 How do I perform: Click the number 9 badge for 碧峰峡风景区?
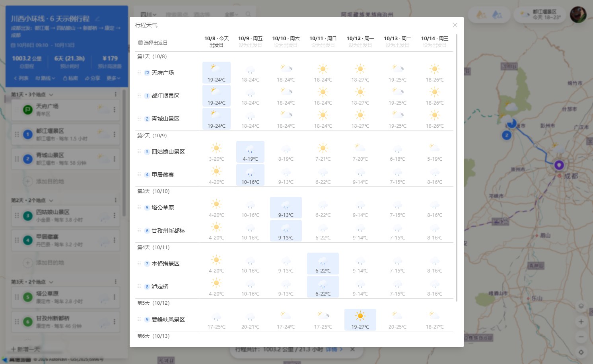[147, 319]
